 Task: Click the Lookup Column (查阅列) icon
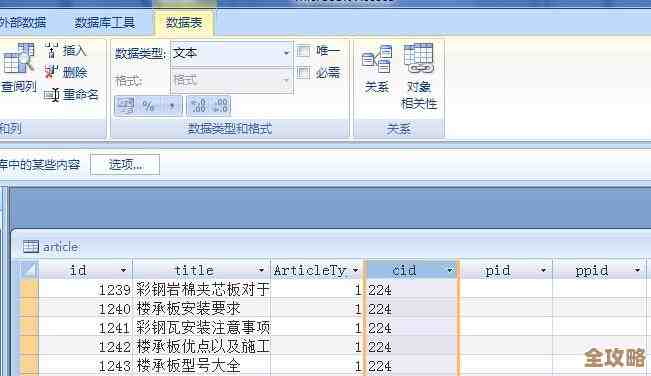click(x=18, y=59)
